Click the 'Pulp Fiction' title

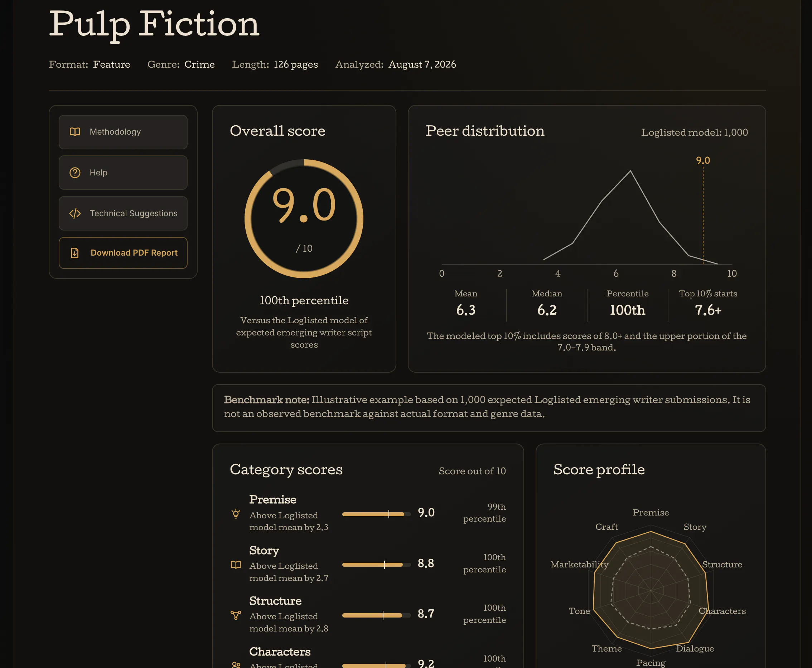tap(154, 25)
